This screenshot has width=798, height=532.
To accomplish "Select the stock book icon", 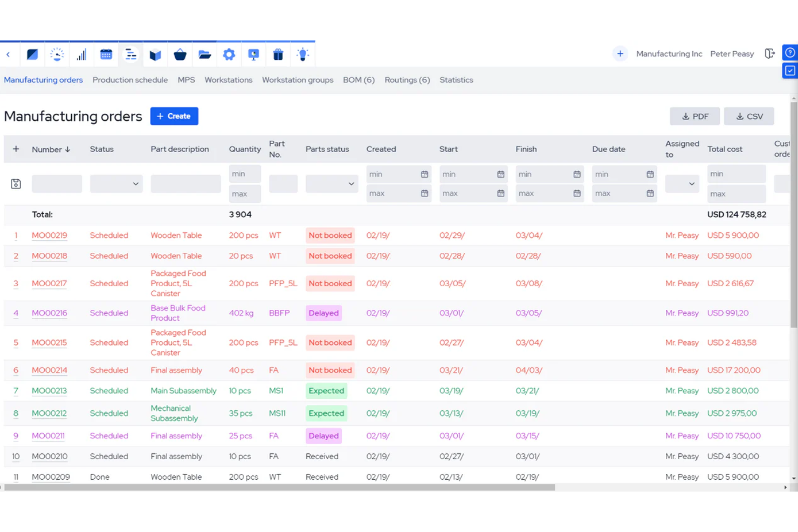I will (x=155, y=54).
